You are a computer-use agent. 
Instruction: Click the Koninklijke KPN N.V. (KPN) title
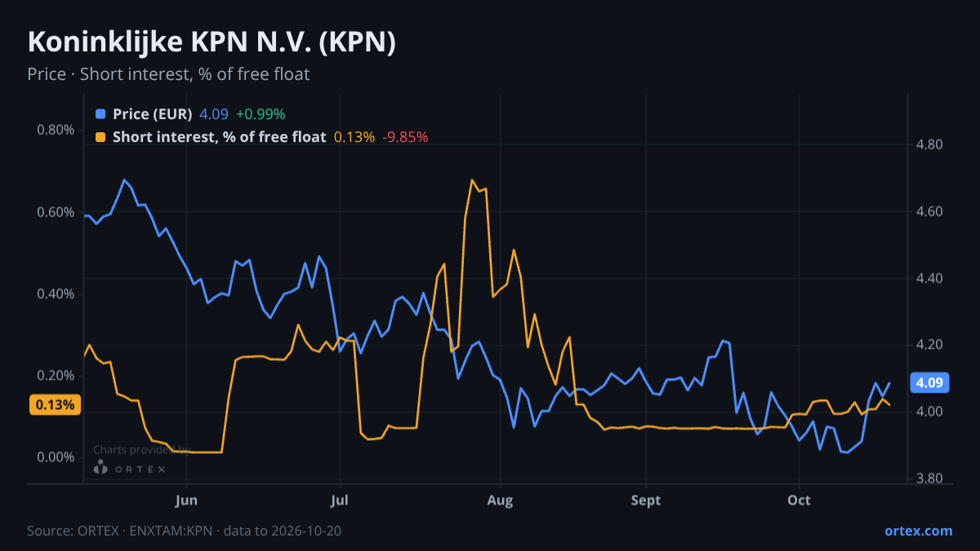point(212,42)
